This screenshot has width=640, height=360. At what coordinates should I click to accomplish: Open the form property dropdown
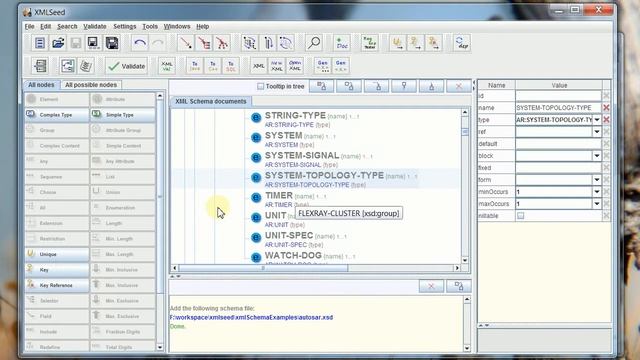[597, 180]
